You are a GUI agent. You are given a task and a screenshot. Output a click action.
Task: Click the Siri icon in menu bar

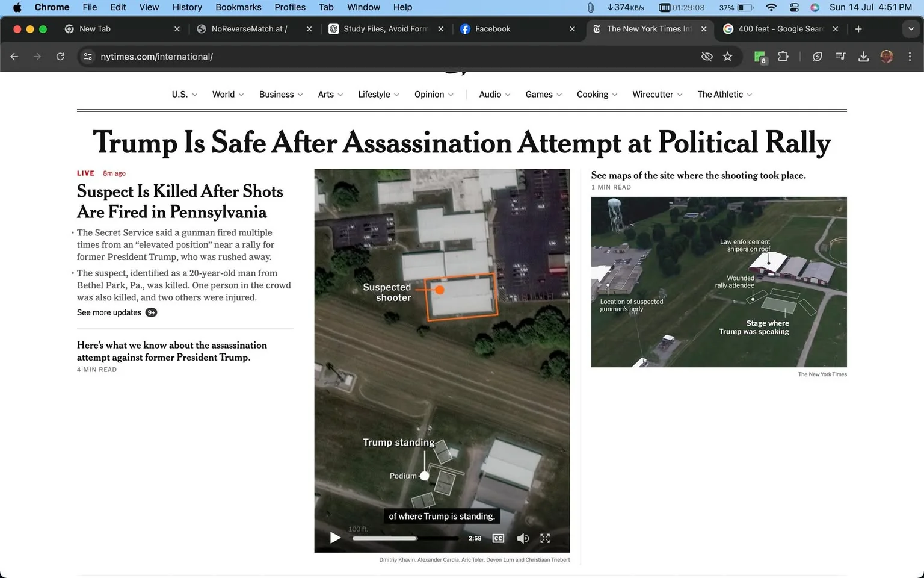click(815, 7)
